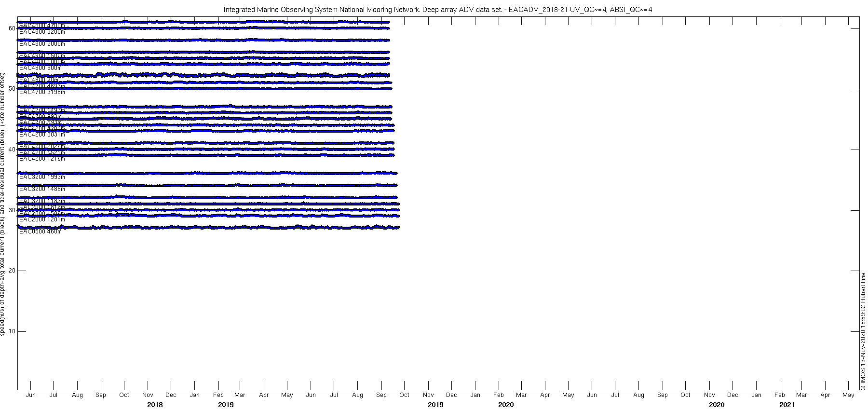The image size is (868, 410).
Task: Click the '2021' year label on the x-axis
Action: click(787, 405)
